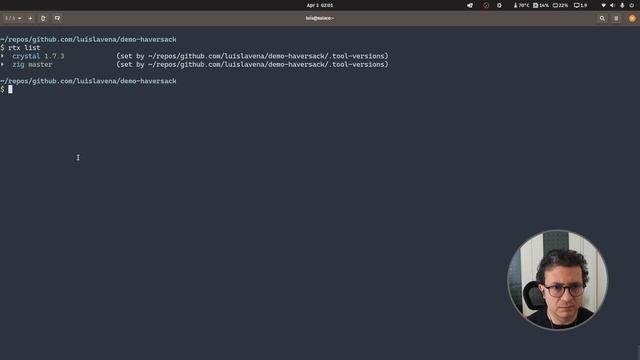Viewport: 640px width, 360px height.
Task: Click the first demo-haversack directory prompt path
Action: point(88,40)
